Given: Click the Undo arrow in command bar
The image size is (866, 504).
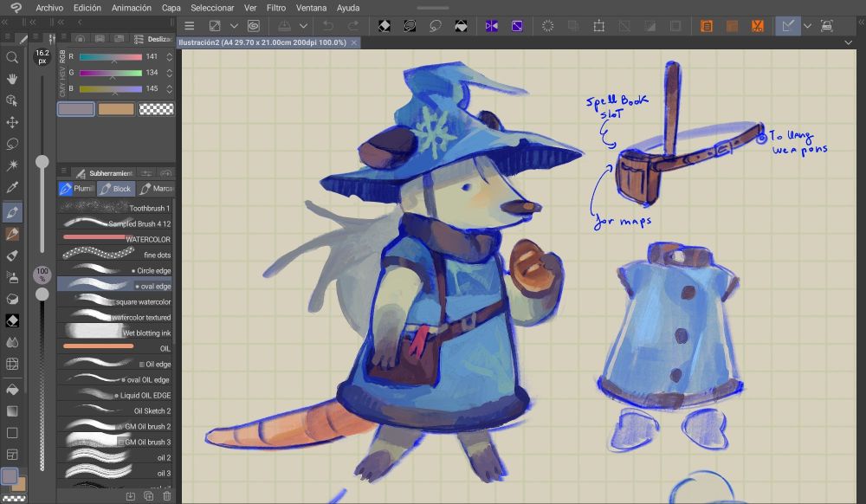Looking at the screenshot, I should [328, 26].
